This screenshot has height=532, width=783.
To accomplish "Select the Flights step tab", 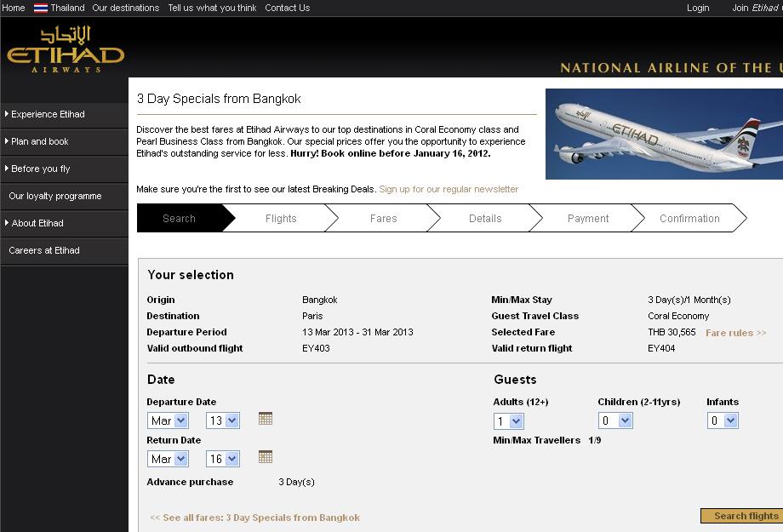I will 281,218.
